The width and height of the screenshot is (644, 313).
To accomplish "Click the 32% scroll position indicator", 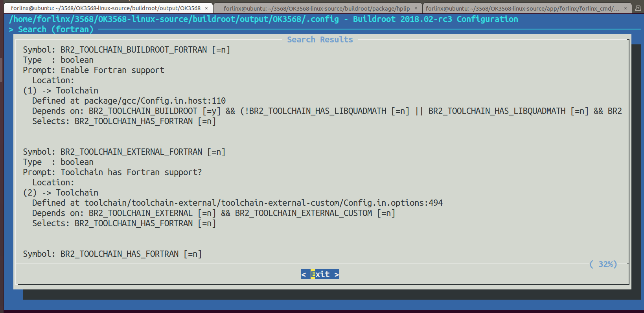I will [x=603, y=264].
